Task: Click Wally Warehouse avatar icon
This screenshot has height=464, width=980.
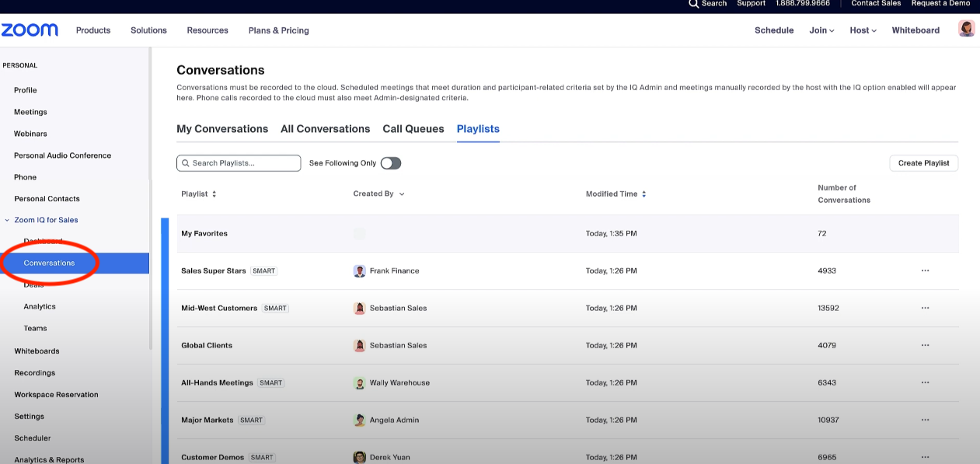Action: pyautogui.click(x=359, y=382)
